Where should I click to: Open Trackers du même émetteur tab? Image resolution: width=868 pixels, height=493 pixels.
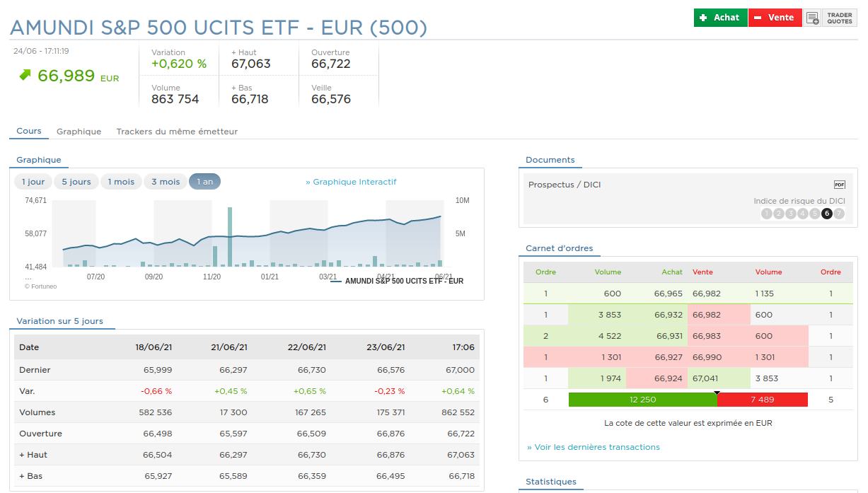pyautogui.click(x=177, y=132)
